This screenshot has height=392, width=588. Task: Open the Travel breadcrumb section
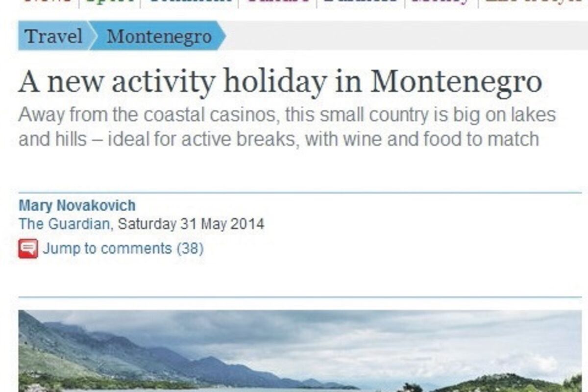click(53, 36)
